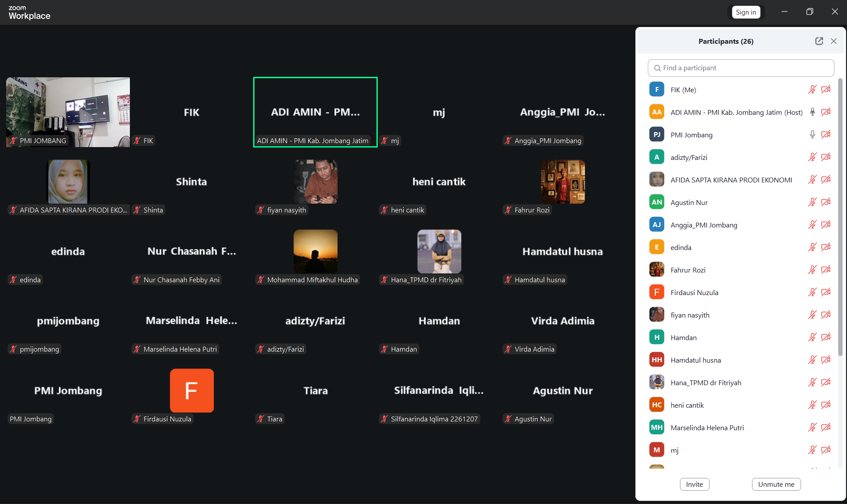Screen dimensions: 847x504
Task: Pop out the Participants panel
Action: (x=819, y=41)
